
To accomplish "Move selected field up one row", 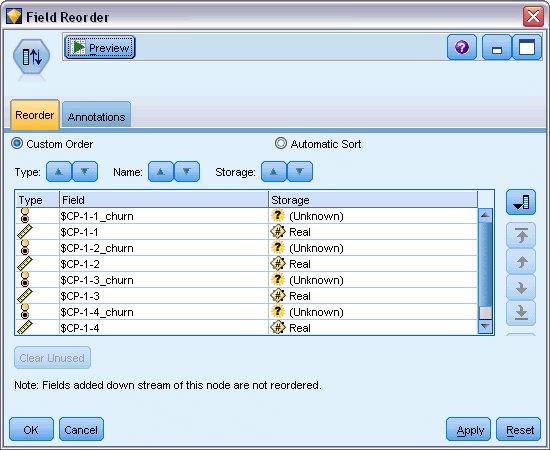I will point(521,262).
